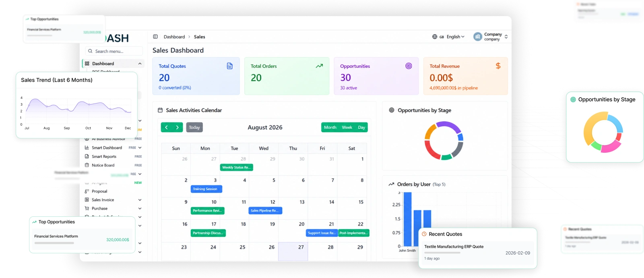Image resolution: width=644 pixels, height=278 pixels.
Task: Open the Partnership Discus... event
Action: coord(208,233)
